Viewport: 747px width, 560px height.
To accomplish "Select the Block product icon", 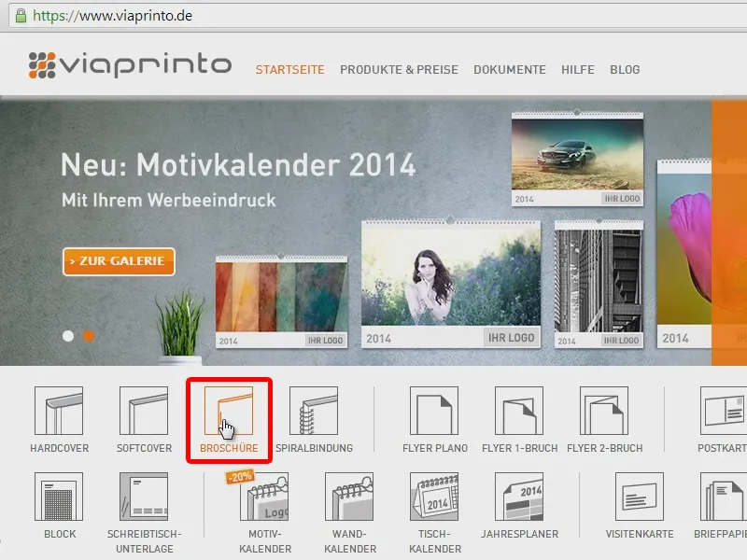I will tap(59, 497).
